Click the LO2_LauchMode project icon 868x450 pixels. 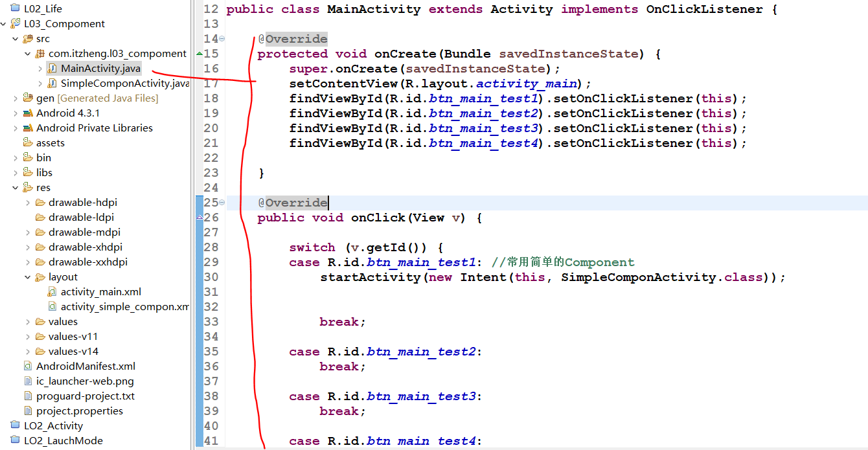(16, 440)
